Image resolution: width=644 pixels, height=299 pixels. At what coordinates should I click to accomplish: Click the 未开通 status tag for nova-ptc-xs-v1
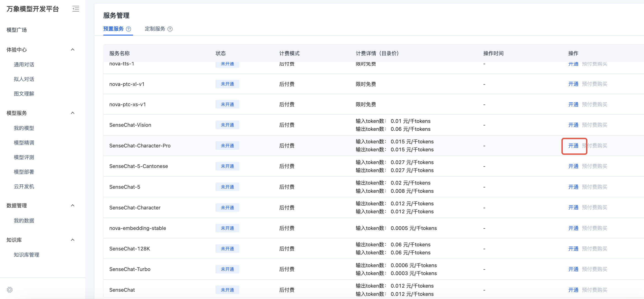point(227,104)
